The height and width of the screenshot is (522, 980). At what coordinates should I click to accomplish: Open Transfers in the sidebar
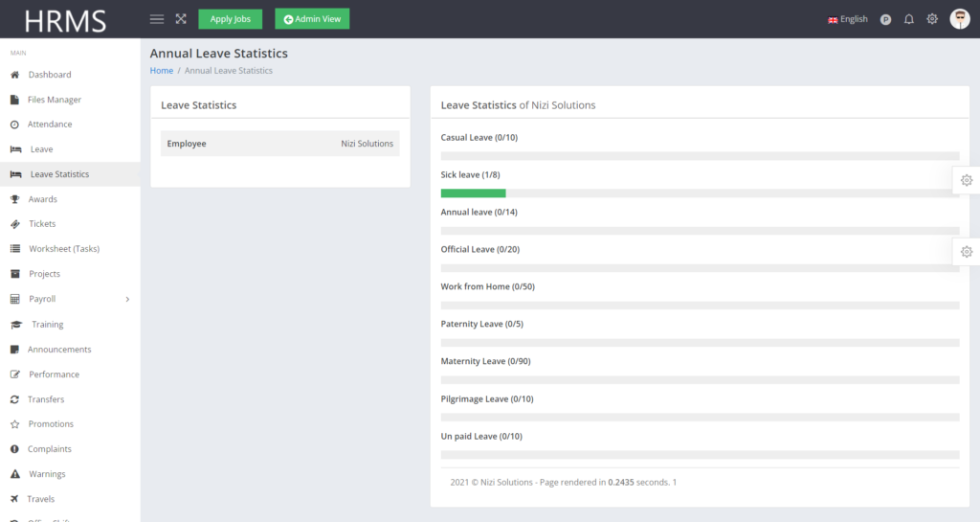[x=46, y=399]
